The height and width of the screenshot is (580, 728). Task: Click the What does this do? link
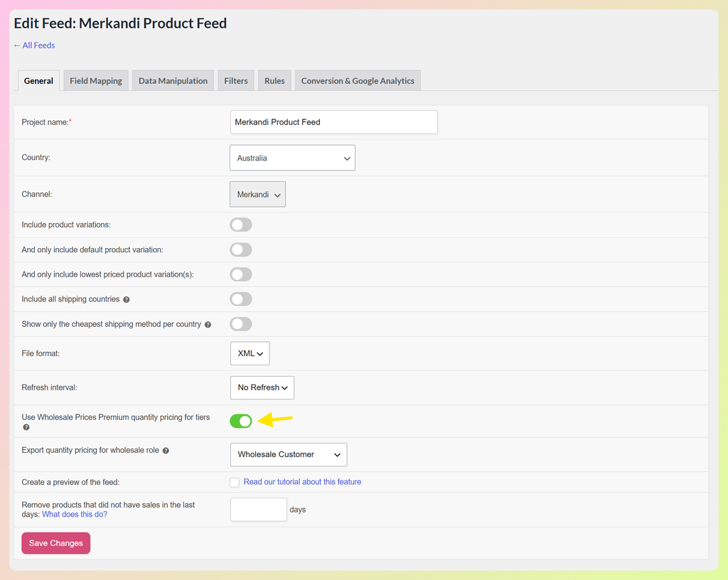pos(75,515)
